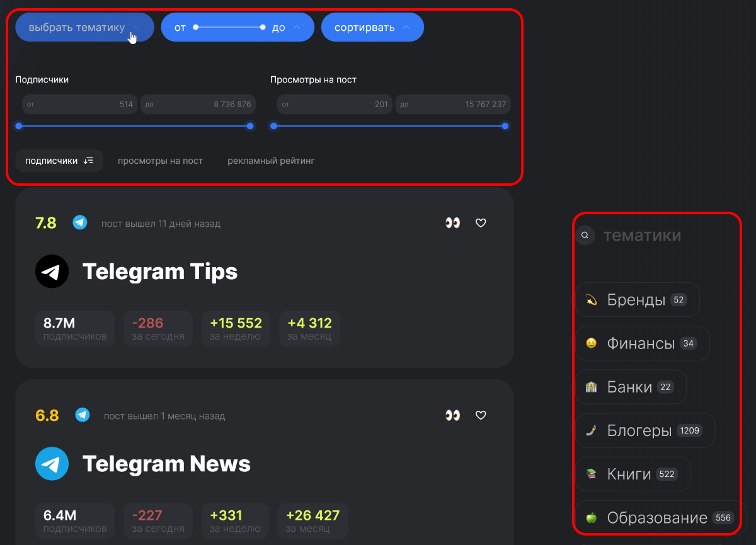This screenshot has height=545, width=756.
Task: Click Telegram Tips black avatar logo
Action: [x=52, y=272]
